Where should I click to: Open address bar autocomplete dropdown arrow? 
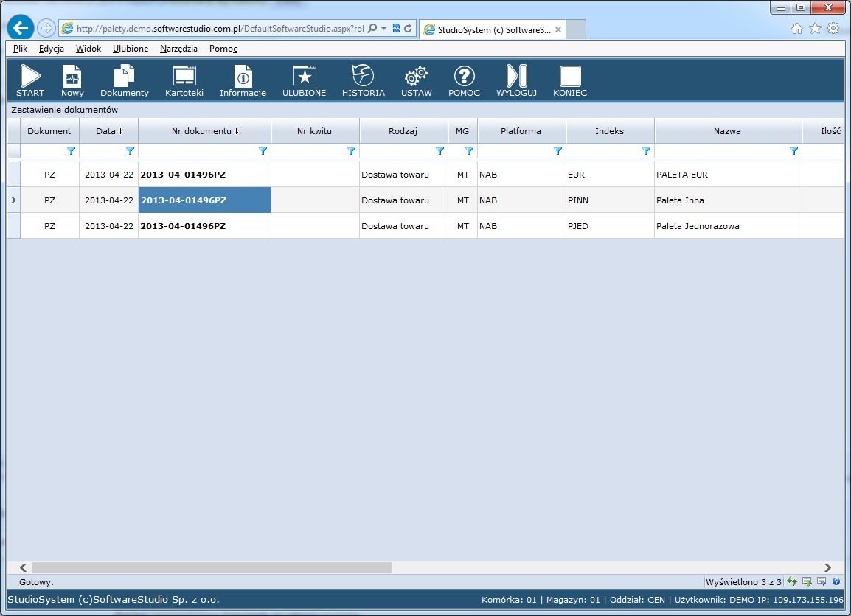[383, 28]
